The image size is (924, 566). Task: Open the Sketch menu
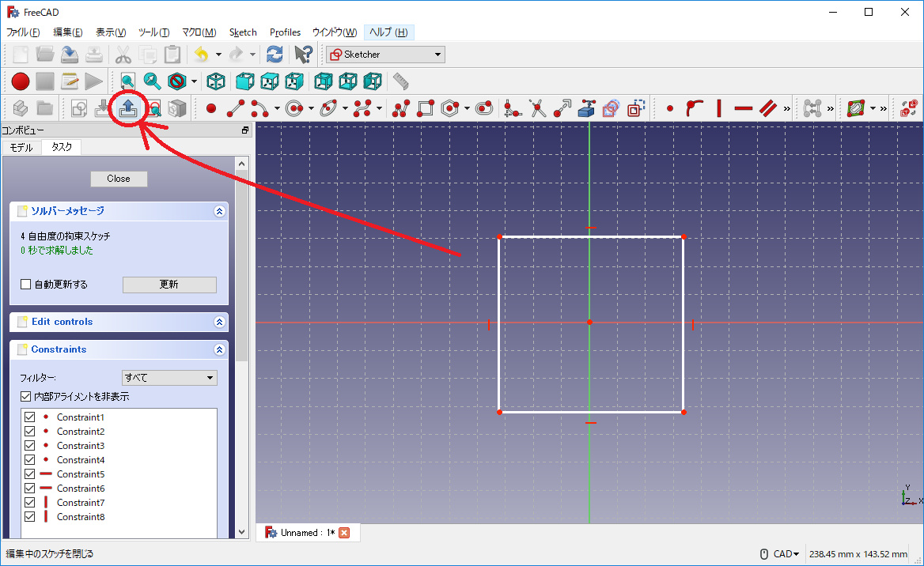(x=243, y=32)
